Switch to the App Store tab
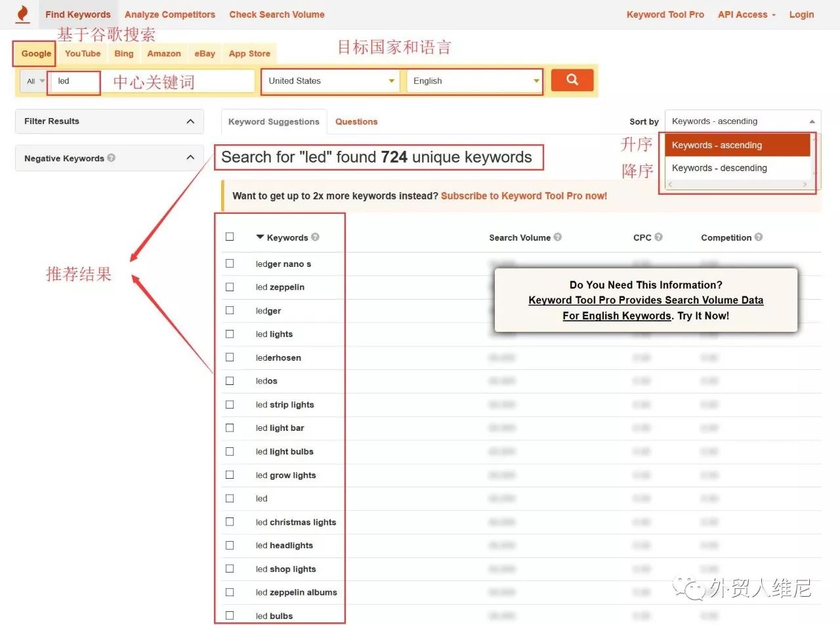 (249, 54)
